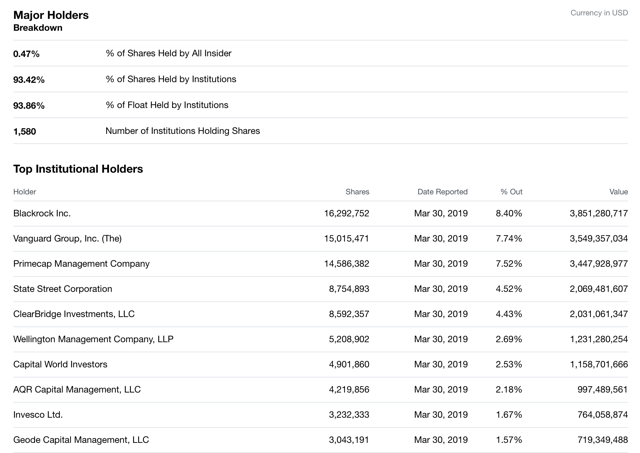Select Blackrock value 3,851,280,717
Image resolution: width=640 pixels, height=453 pixels.
[599, 213]
